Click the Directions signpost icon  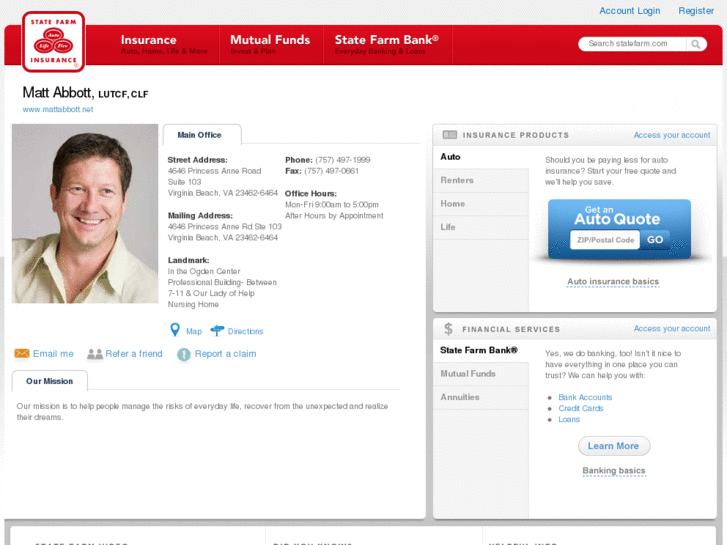coord(217,331)
